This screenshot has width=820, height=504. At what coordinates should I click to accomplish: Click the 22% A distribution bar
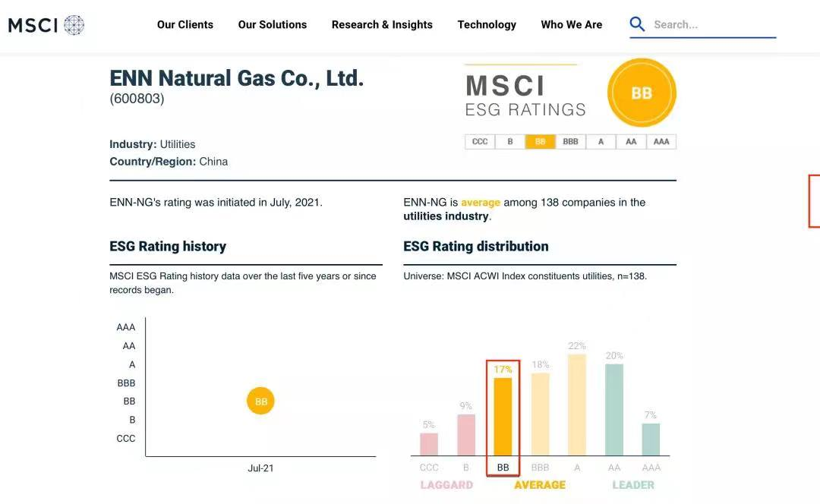pos(577,405)
